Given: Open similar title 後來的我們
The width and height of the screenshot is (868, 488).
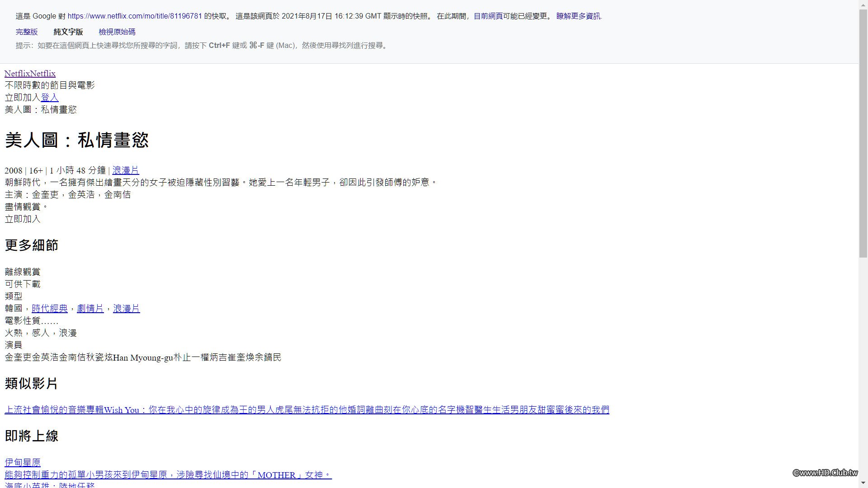Looking at the screenshot, I should pyautogui.click(x=587, y=410).
